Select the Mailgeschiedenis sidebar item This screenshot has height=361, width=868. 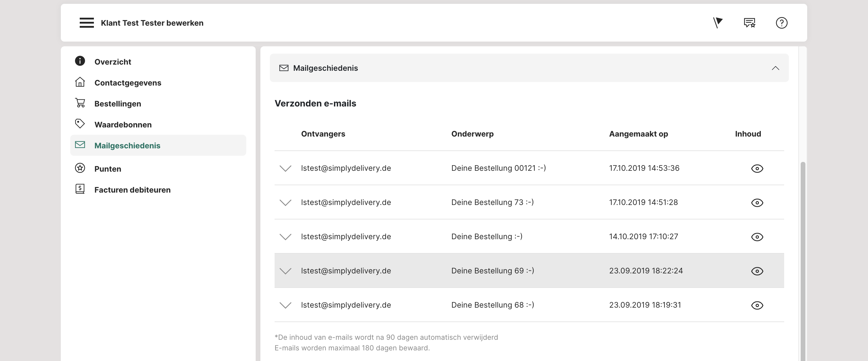[127, 145]
